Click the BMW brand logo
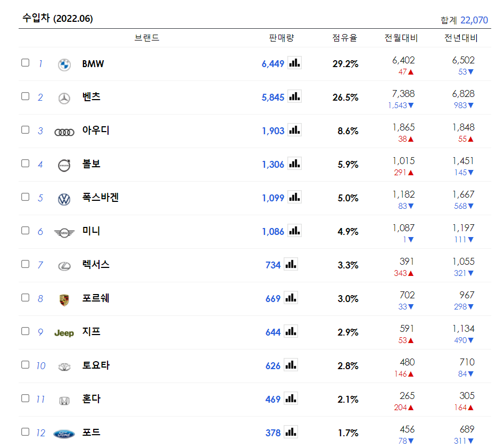The width and height of the screenshot is (504, 448). 64,63
